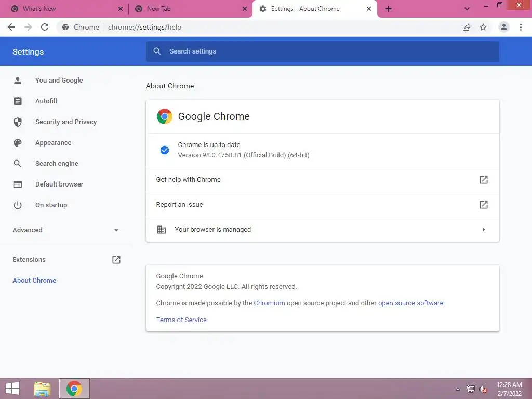
Task: Click the building icon in managed row
Action: pos(162,229)
